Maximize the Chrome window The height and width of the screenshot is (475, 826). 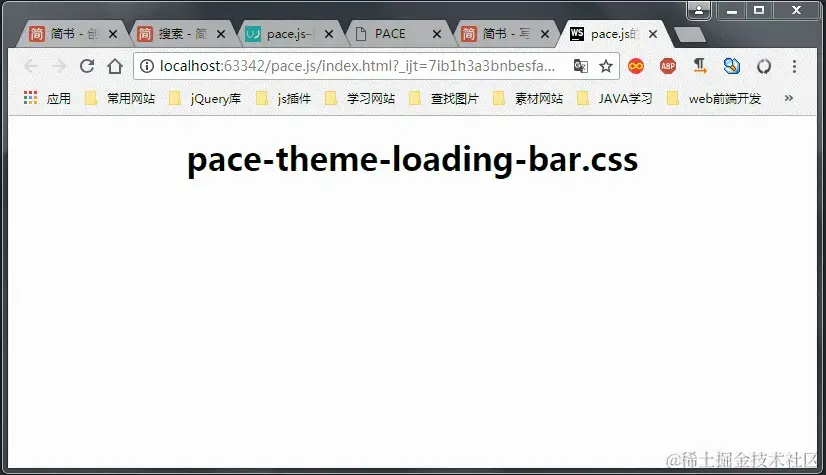click(759, 10)
